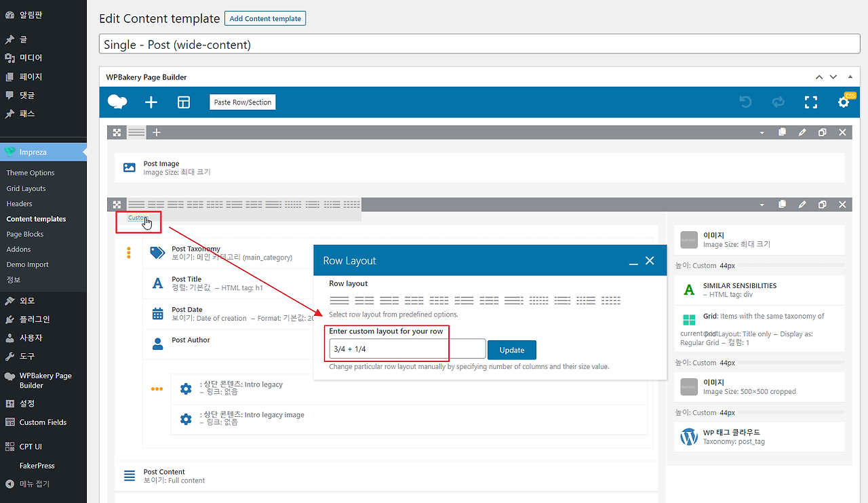868x503 pixels.
Task: Click the WPBakery cloud logo in toolbar
Action: (117, 102)
